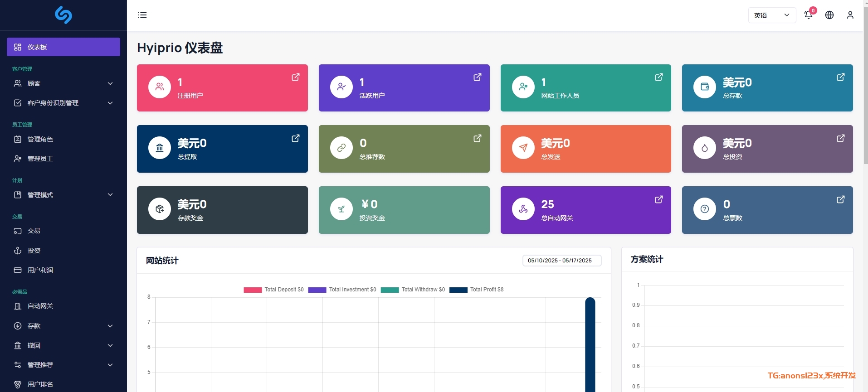The height and width of the screenshot is (392, 868).
Task: Click the active-user icon on 活跃用户 card
Action: (341, 87)
